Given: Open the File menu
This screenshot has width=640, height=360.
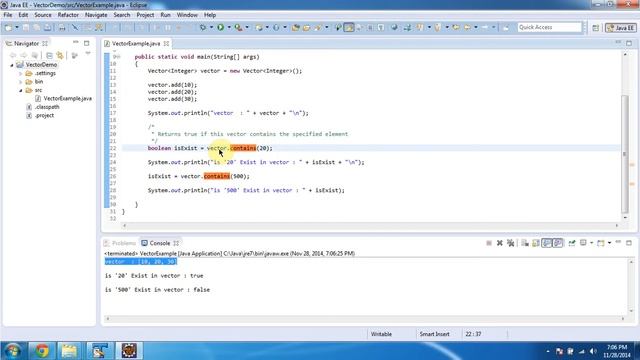Looking at the screenshot, I should point(8,15).
